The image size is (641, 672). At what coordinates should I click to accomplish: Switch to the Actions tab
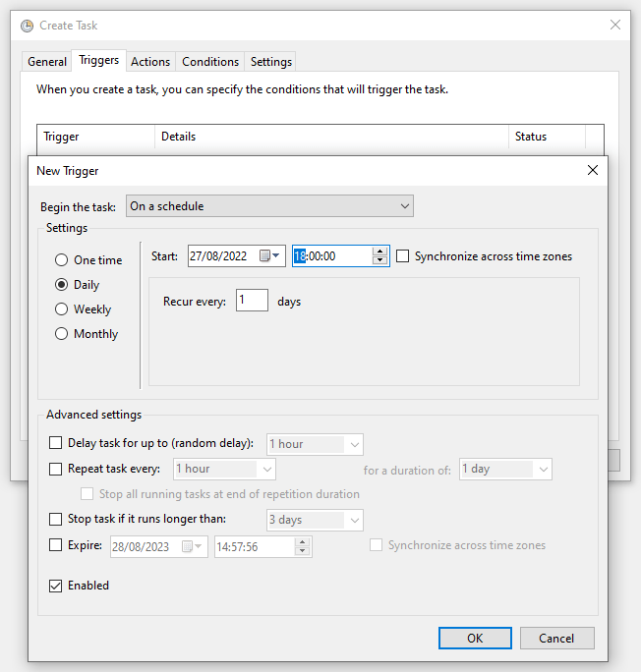tap(150, 62)
